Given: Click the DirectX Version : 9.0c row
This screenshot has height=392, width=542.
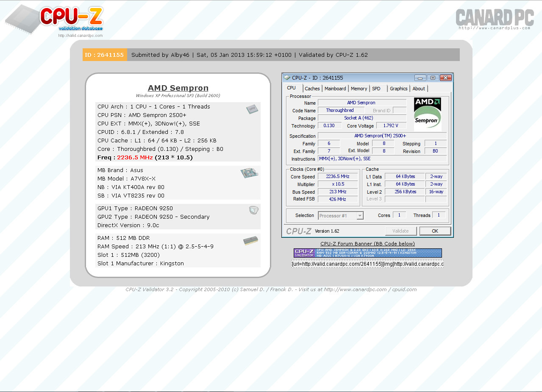Looking at the screenshot, I should (178, 225).
